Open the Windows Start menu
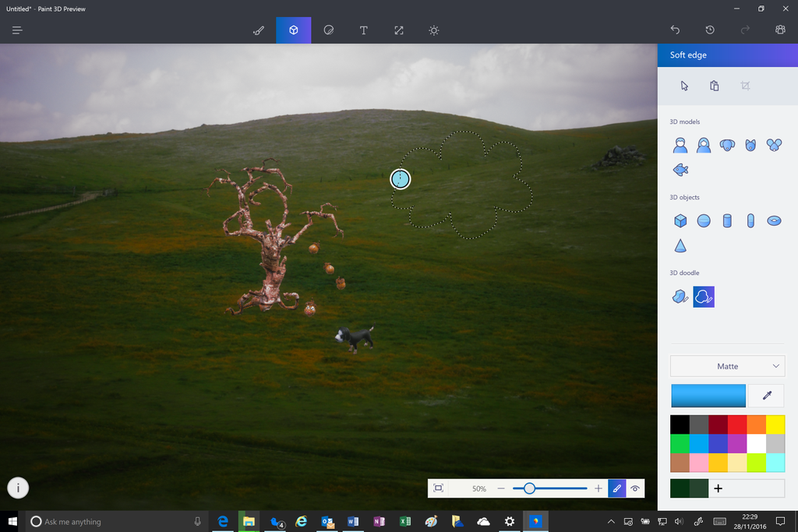The height and width of the screenshot is (532, 798). coord(12,522)
